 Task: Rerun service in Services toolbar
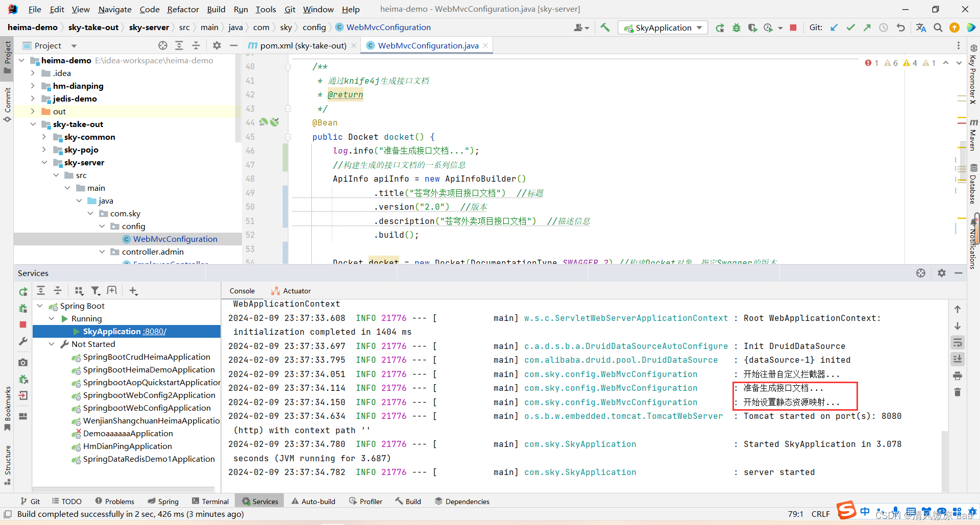click(23, 292)
